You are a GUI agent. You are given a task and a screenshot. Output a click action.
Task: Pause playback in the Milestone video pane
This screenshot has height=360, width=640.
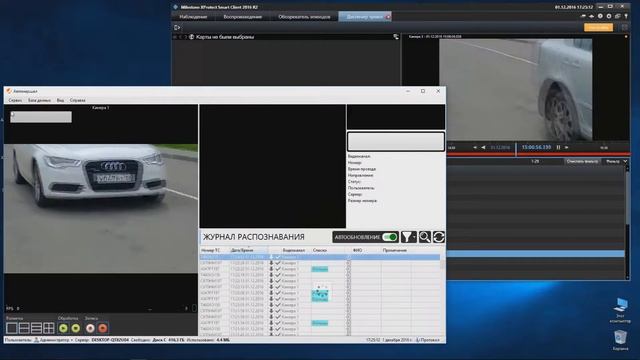558,147
